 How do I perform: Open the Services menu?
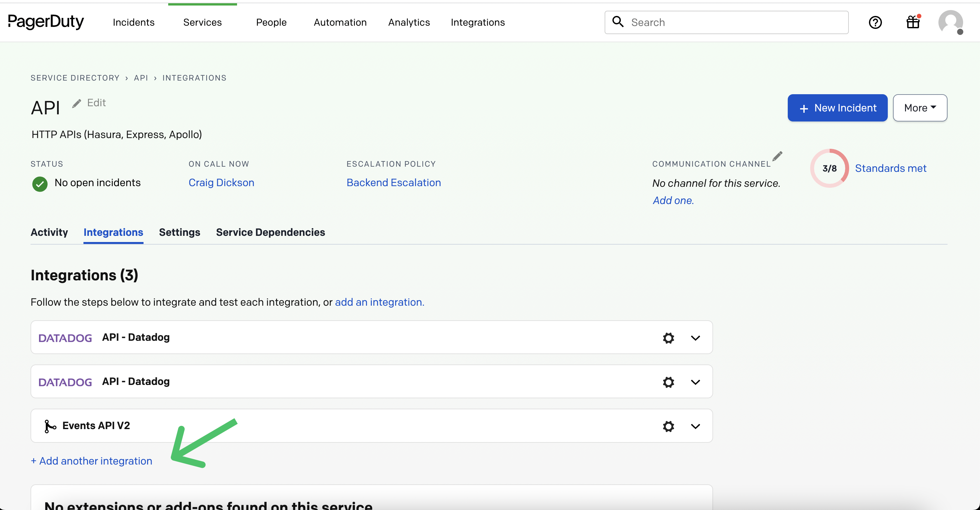202,22
